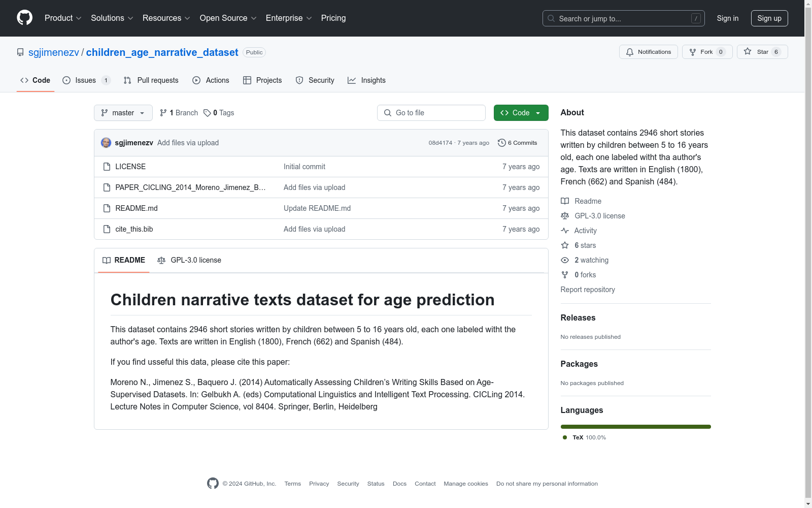812x508 pixels.
Task: Click Manage cookies in footer
Action: coord(466,484)
